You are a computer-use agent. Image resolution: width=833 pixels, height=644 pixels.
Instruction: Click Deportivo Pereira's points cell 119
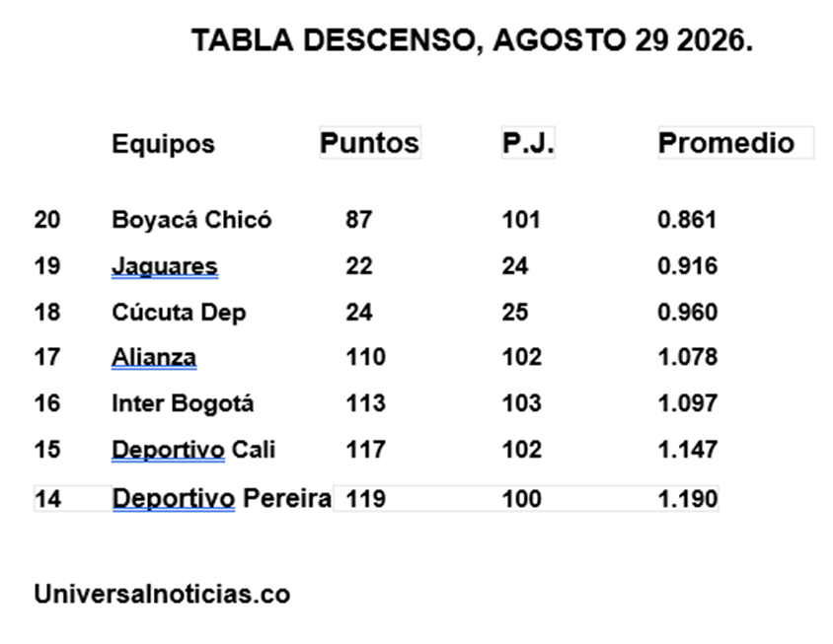click(x=365, y=499)
